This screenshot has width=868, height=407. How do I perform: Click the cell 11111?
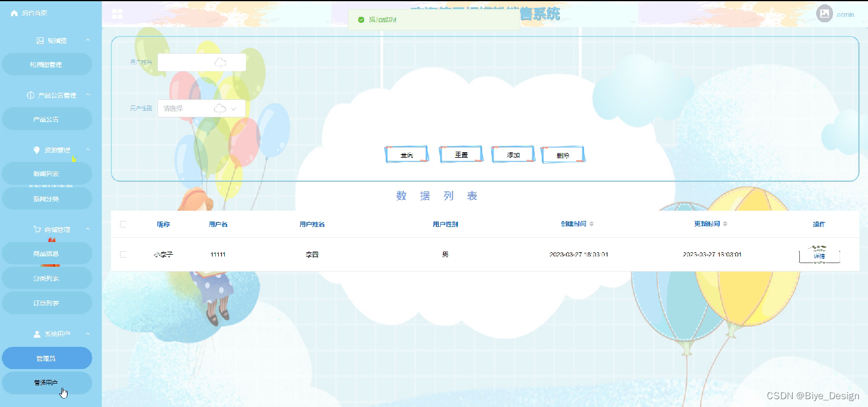218,255
